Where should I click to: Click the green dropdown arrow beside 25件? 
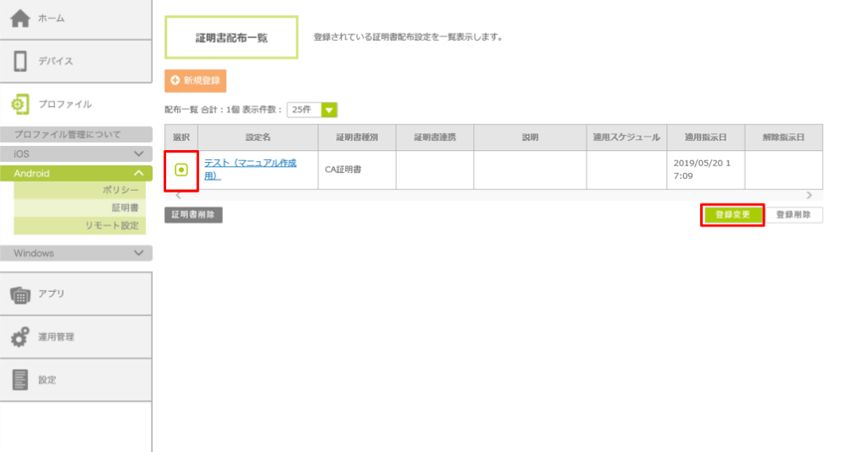click(x=329, y=109)
